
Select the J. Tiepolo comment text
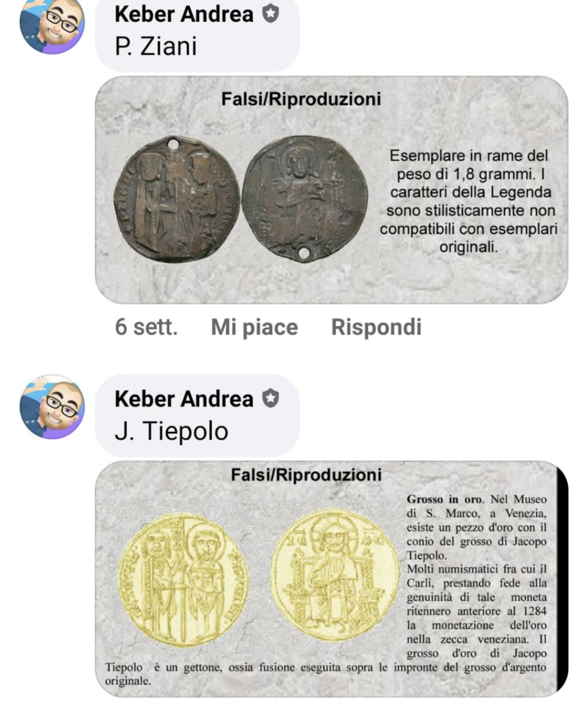tap(171, 431)
